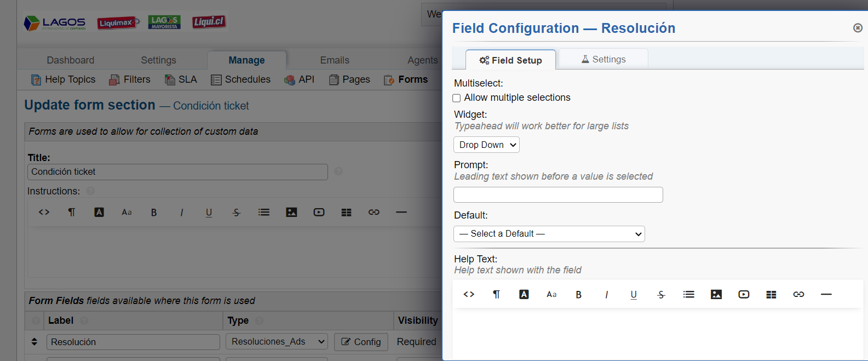Open the Resoluciones_Ads type dropdown
The height and width of the screenshot is (361, 868).
[277, 342]
